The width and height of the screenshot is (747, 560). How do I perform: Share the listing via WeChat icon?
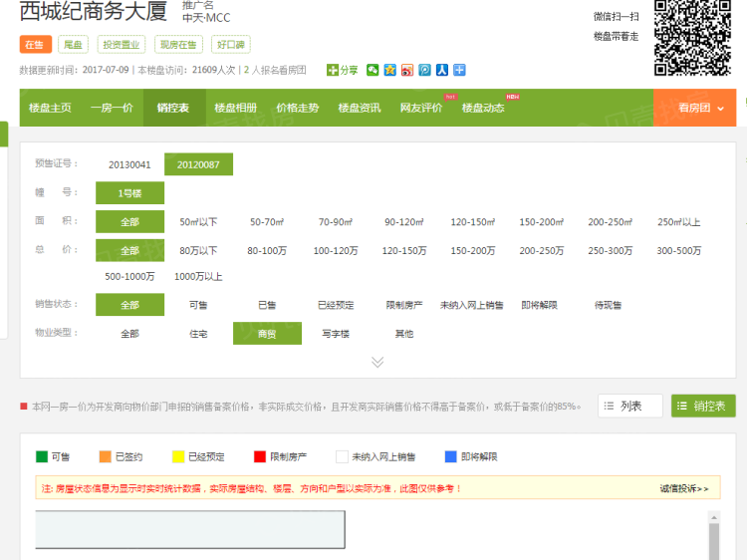(373, 70)
